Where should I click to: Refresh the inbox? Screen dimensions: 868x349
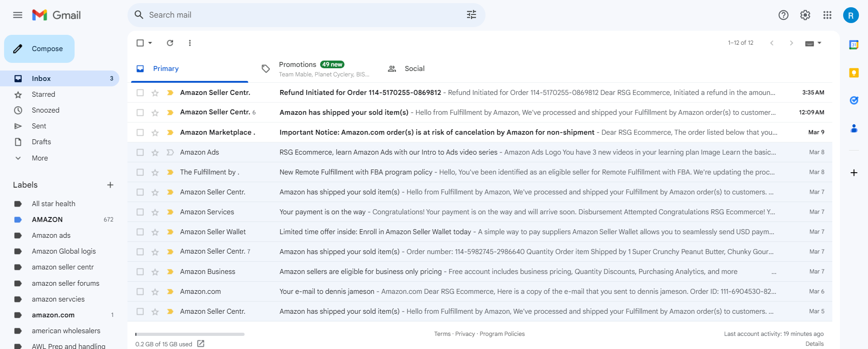click(x=170, y=43)
